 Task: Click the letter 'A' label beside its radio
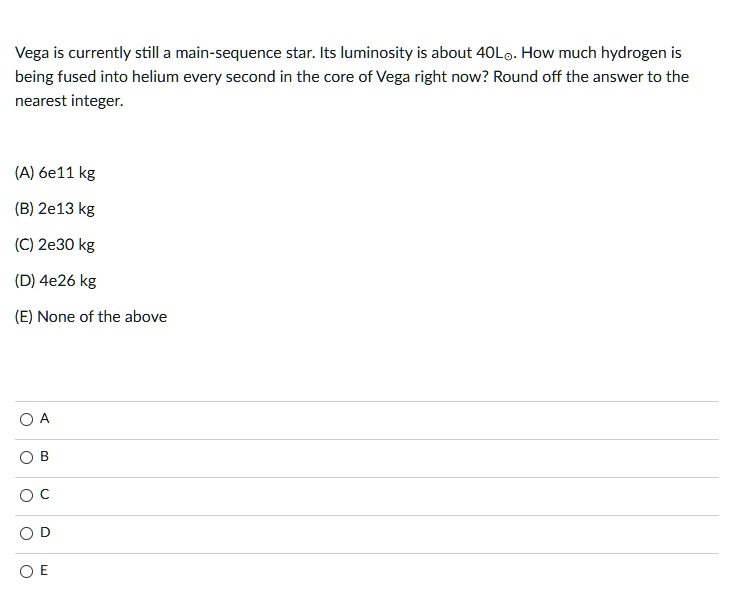[45, 420]
